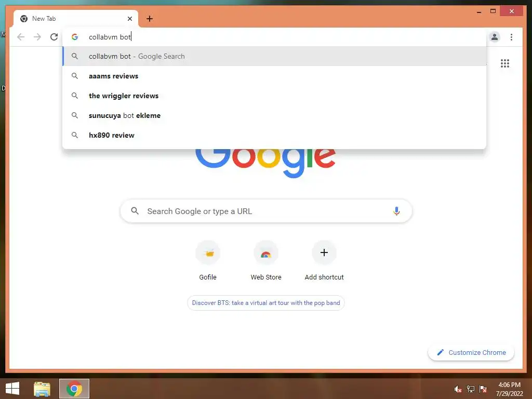The image size is (532, 399).
Task: Select 'the wriggler reviews' suggestion
Action: click(274, 96)
